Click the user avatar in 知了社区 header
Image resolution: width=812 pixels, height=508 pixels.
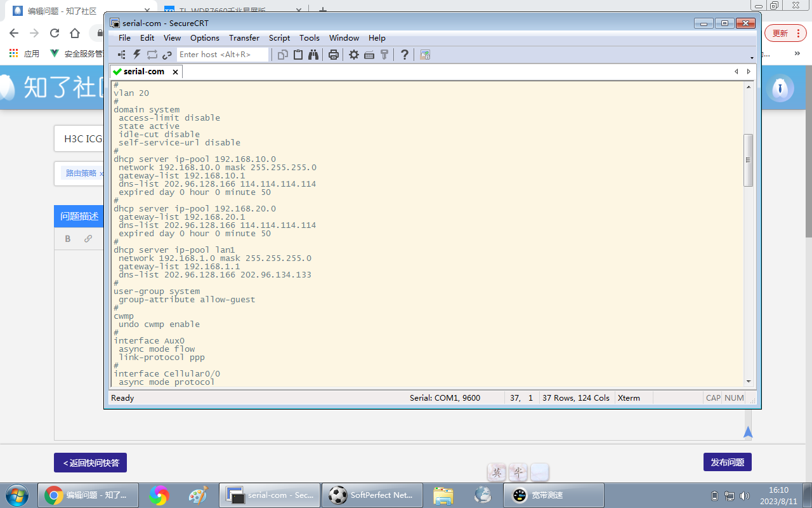click(x=780, y=88)
